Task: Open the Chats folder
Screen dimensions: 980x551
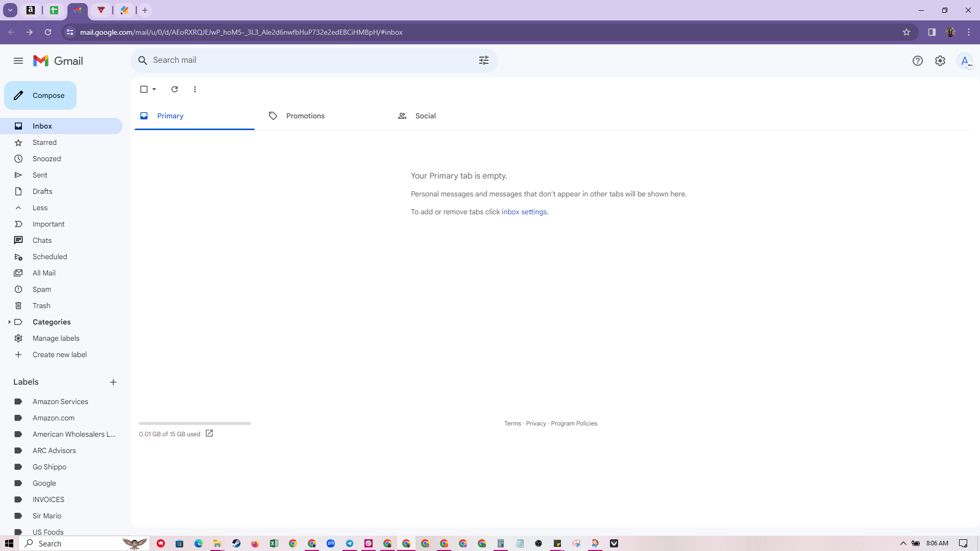Action: click(x=61, y=240)
